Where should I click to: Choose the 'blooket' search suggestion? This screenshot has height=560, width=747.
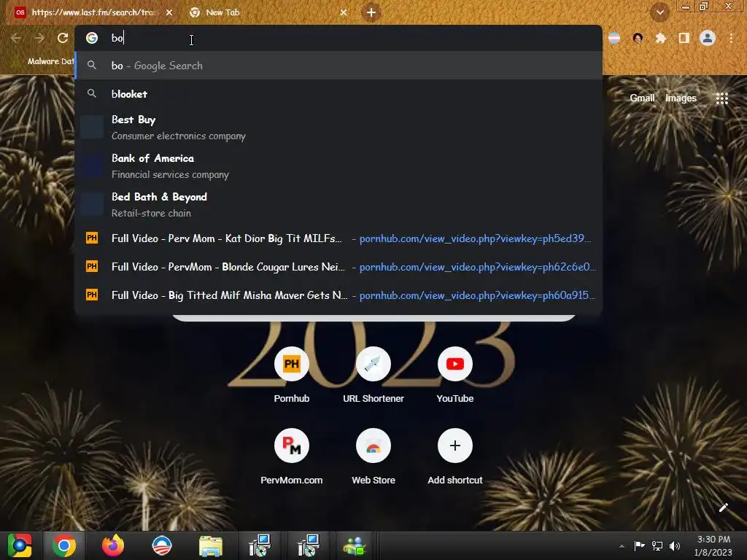338,94
